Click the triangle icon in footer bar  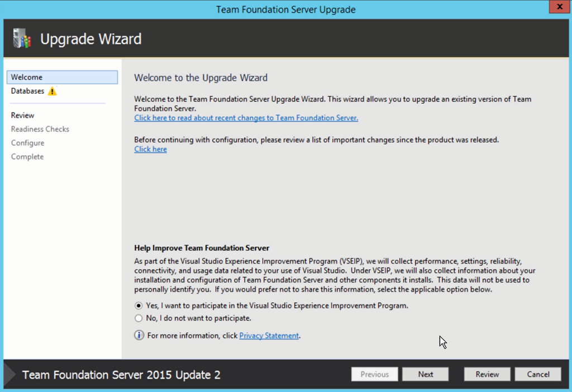tap(9, 375)
